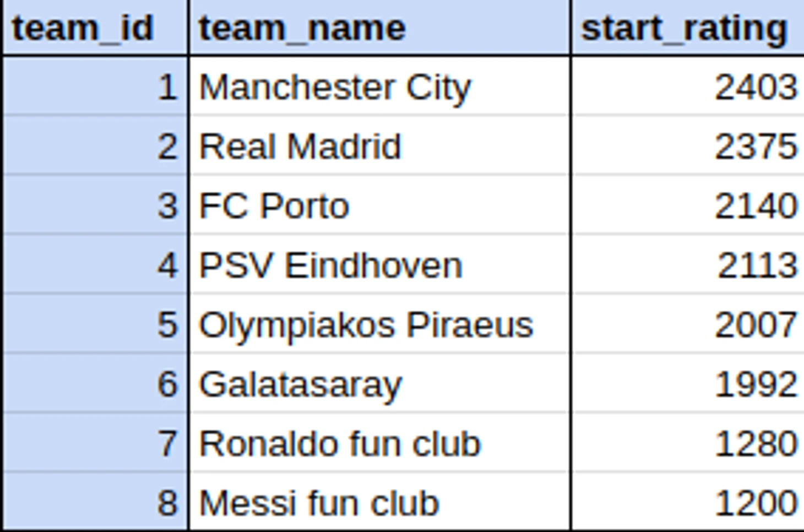Click the Ronaldo fun club cell
804x532 pixels.
379,443
